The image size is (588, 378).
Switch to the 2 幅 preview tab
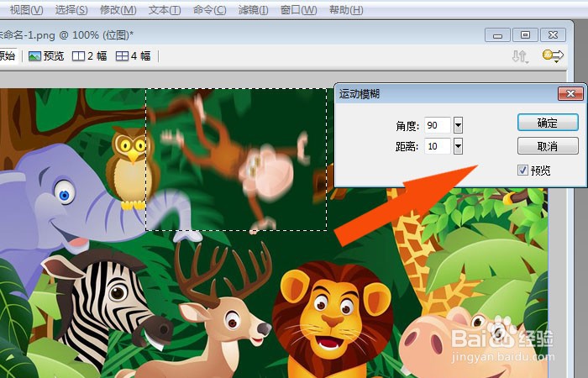tap(89, 56)
